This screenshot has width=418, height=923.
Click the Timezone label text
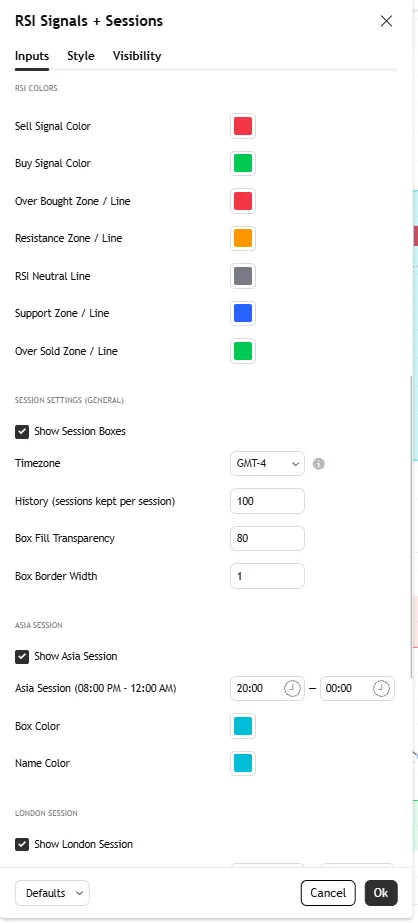pos(38,464)
